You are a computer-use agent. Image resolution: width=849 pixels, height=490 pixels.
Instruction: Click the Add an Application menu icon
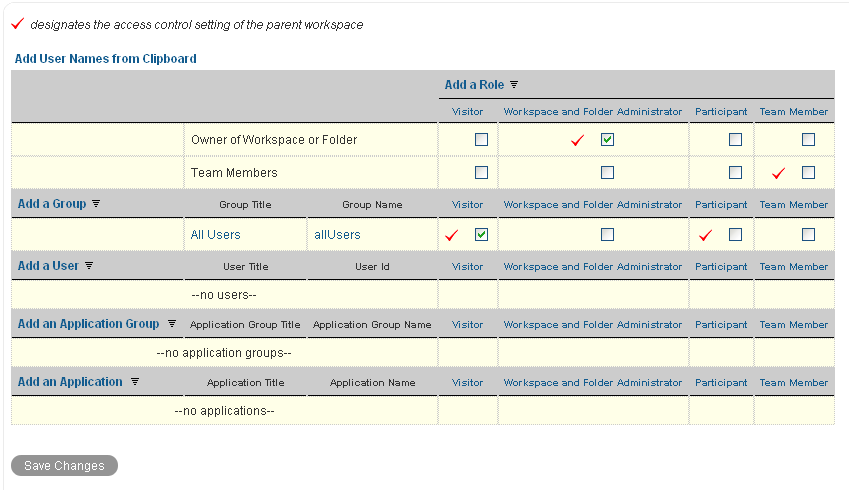(x=134, y=382)
